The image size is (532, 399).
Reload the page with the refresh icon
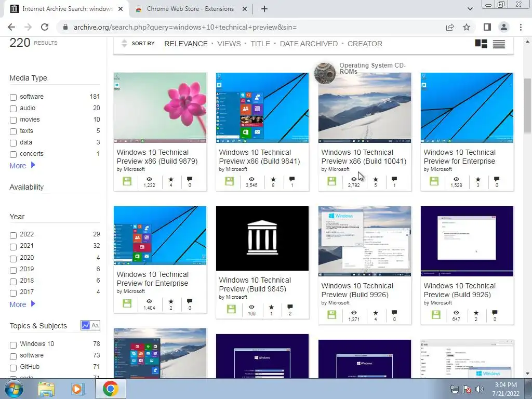click(45, 27)
